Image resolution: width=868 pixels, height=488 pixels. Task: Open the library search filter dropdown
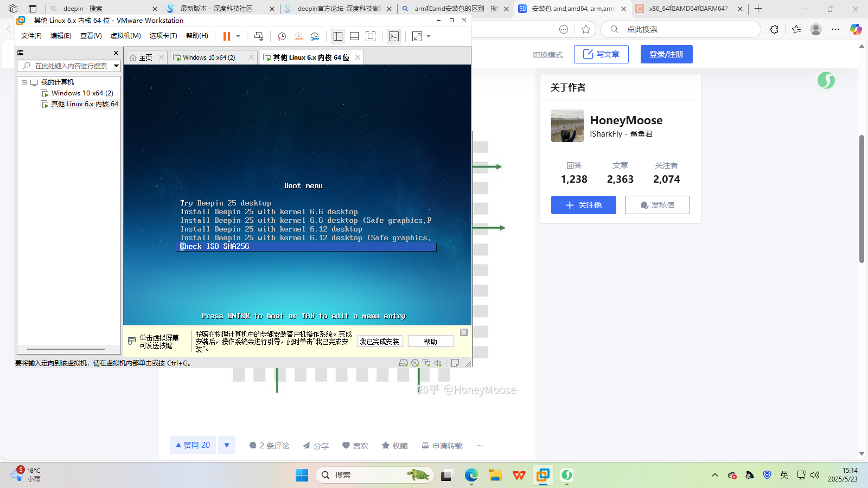[116, 66]
